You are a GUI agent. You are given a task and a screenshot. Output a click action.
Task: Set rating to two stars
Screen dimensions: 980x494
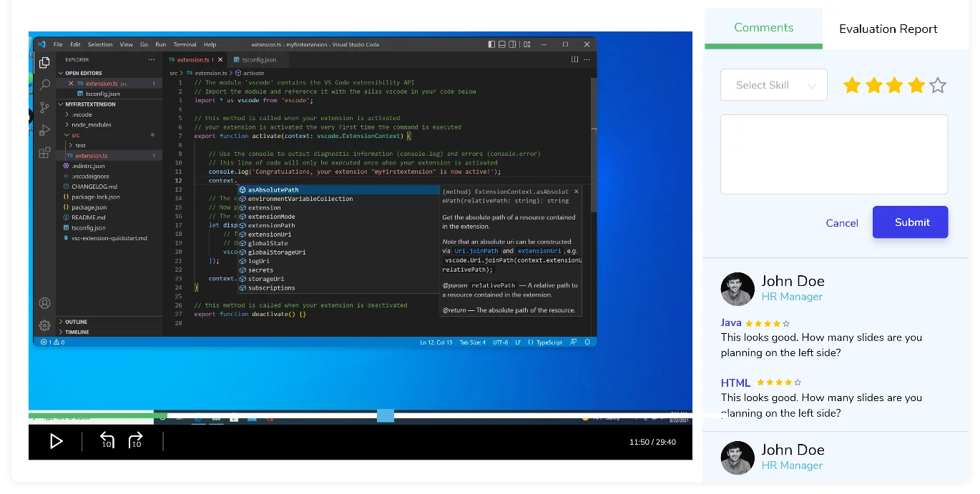tap(873, 86)
